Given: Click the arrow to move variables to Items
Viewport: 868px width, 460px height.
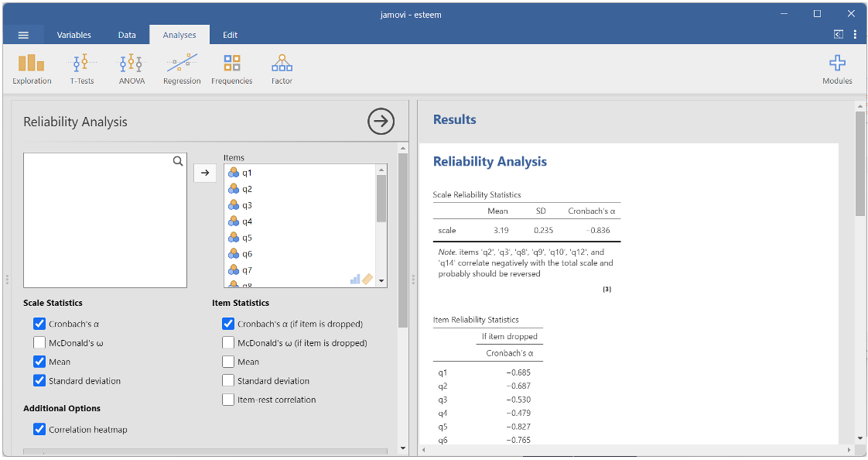Looking at the screenshot, I should click(x=205, y=173).
